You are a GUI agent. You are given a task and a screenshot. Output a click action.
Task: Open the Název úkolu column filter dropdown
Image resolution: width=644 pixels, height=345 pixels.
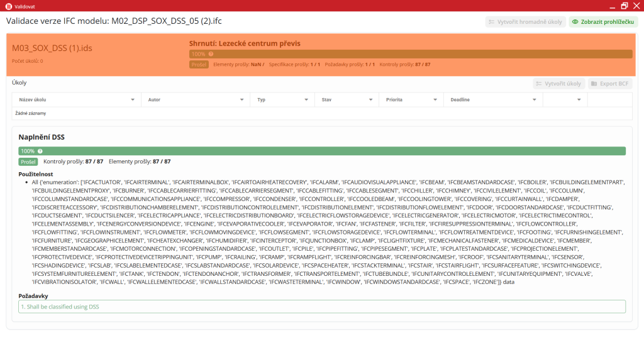[x=132, y=100]
